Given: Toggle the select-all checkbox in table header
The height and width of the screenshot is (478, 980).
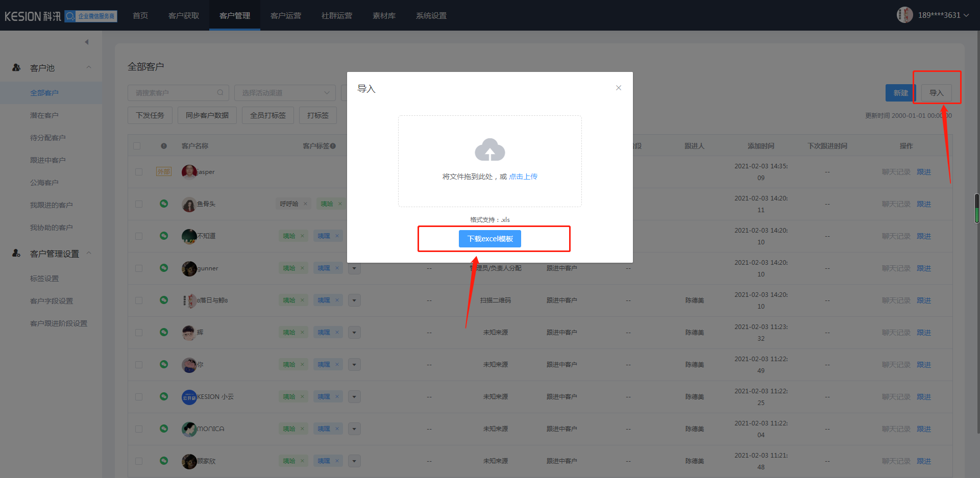Looking at the screenshot, I should (137, 146).
